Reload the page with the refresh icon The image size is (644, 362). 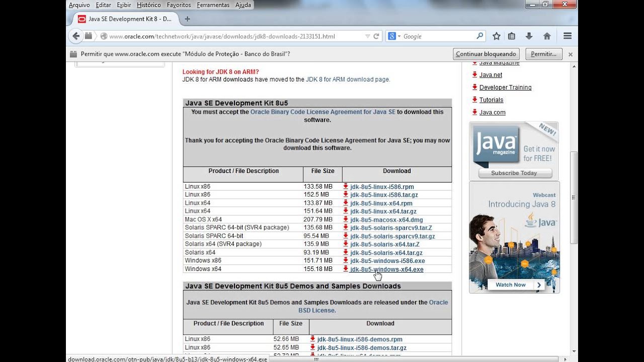[376, 36]
